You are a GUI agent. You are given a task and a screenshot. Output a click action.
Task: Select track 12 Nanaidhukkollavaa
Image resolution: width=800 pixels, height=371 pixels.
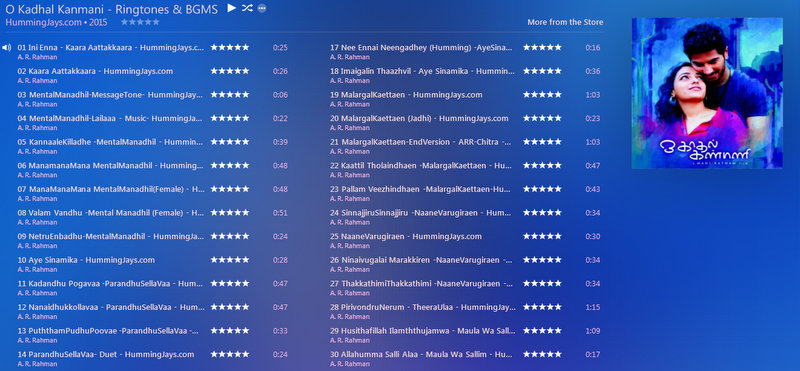111,307
